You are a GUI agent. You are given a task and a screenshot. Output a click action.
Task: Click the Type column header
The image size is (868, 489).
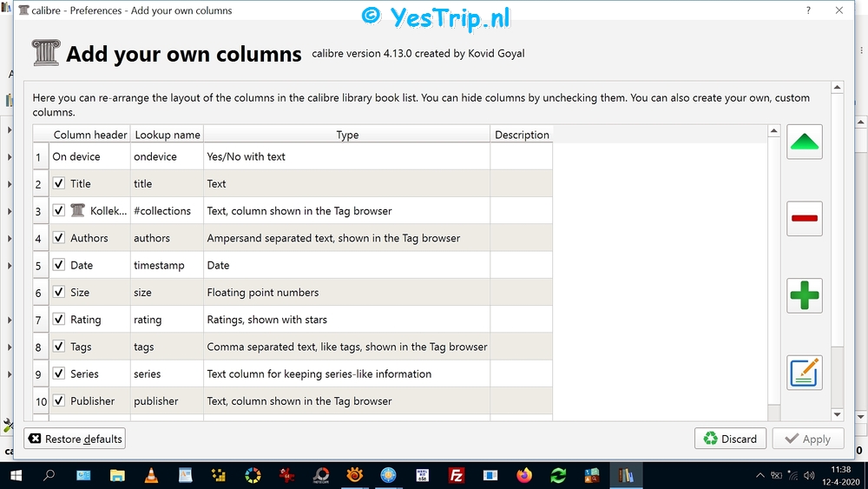coord(347,135)
